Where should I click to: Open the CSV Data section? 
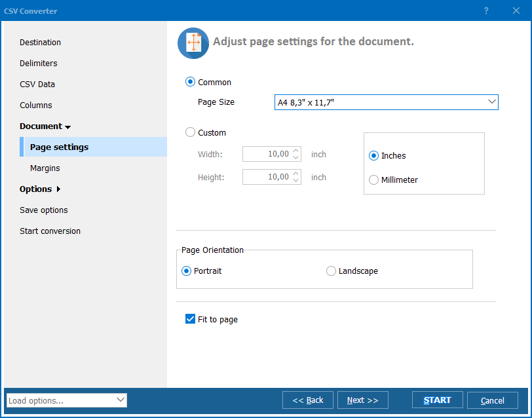[x=37, y=85]
